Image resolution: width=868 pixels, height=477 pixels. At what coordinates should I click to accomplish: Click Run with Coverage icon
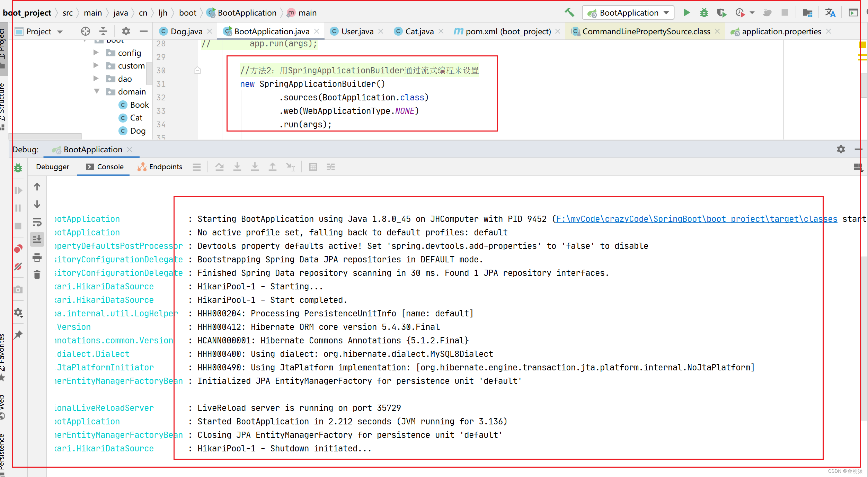click(x=721, y=13)
